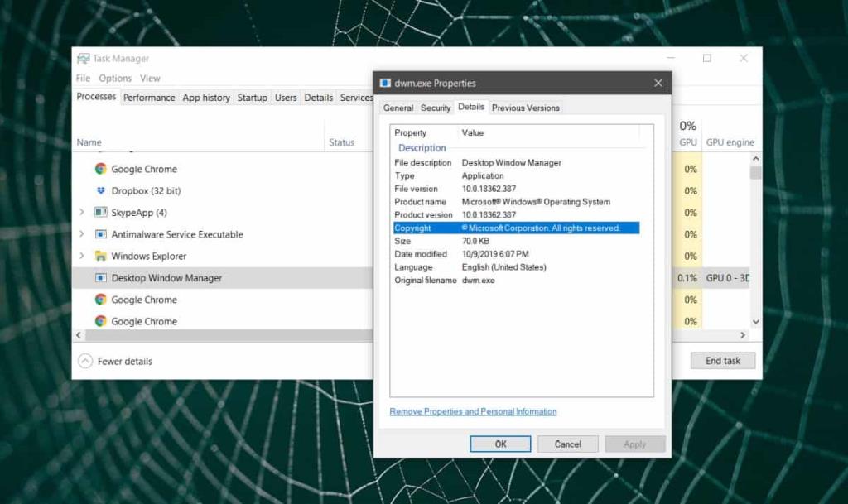This screenshot has width=848, height=504.
Task: Switch to the Security tab
Action: [436, 108]
